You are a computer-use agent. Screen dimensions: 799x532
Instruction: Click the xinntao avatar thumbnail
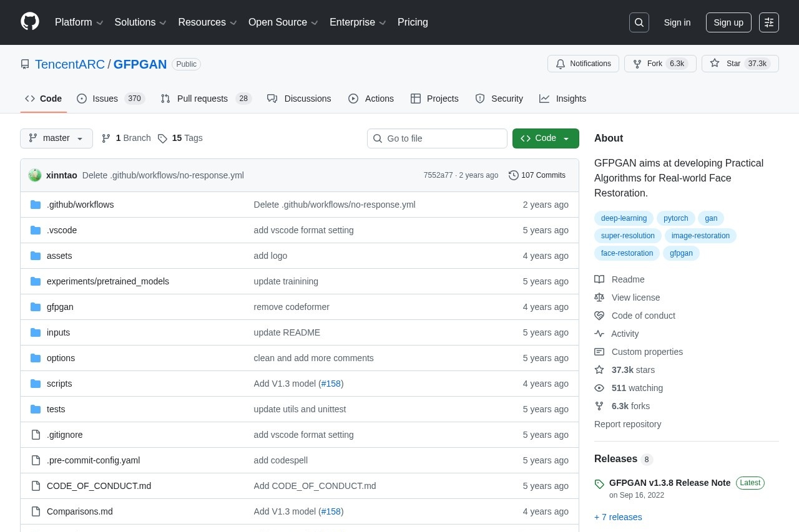point(35,175)
